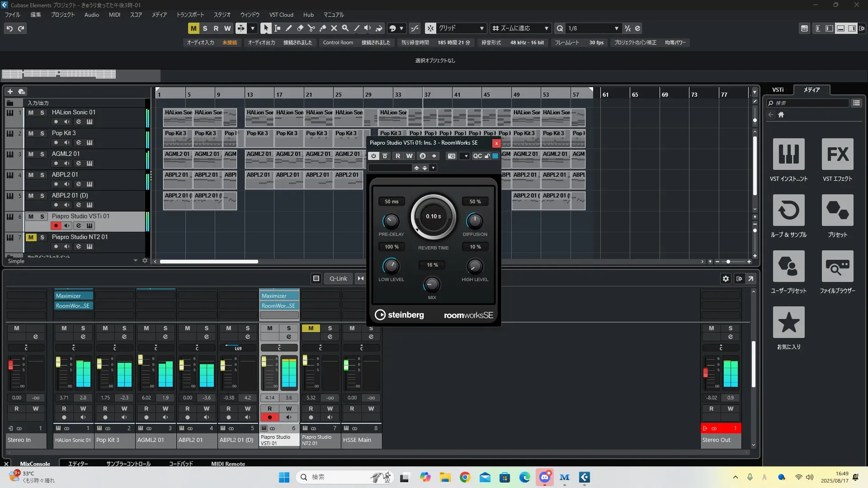This screenshot has width=868, height=488.
Task: Open the grid snap type dropdown
Action: tap(481, 28)
